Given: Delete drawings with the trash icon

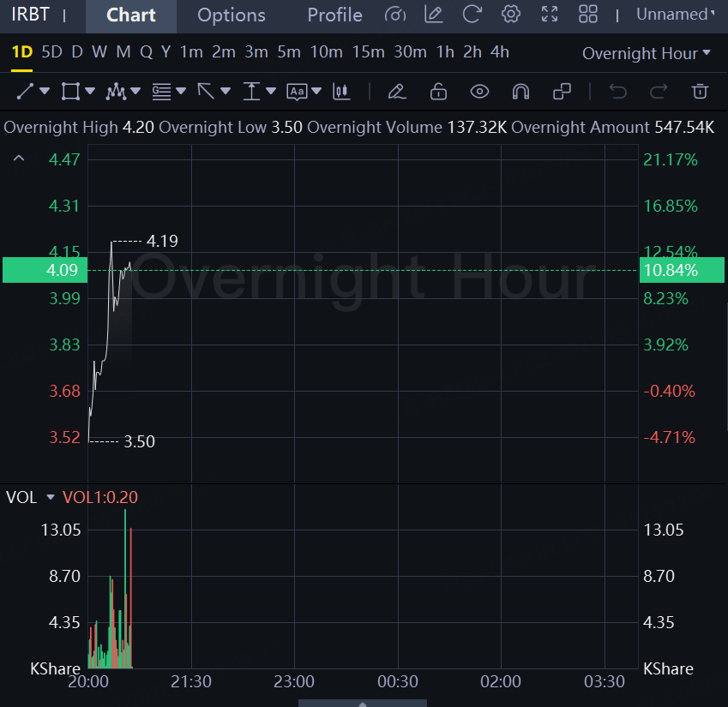Looking at the screenshot, I should (x=701, y=91).
